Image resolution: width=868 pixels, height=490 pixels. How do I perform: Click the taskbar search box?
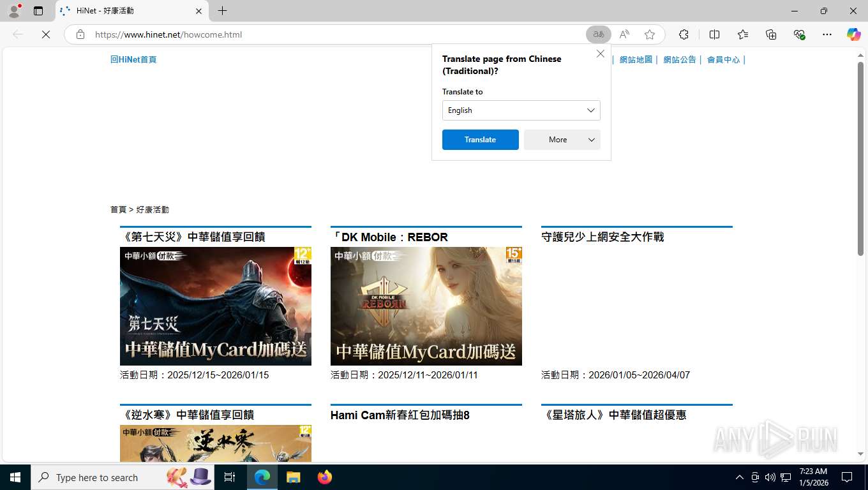(123, 477)
